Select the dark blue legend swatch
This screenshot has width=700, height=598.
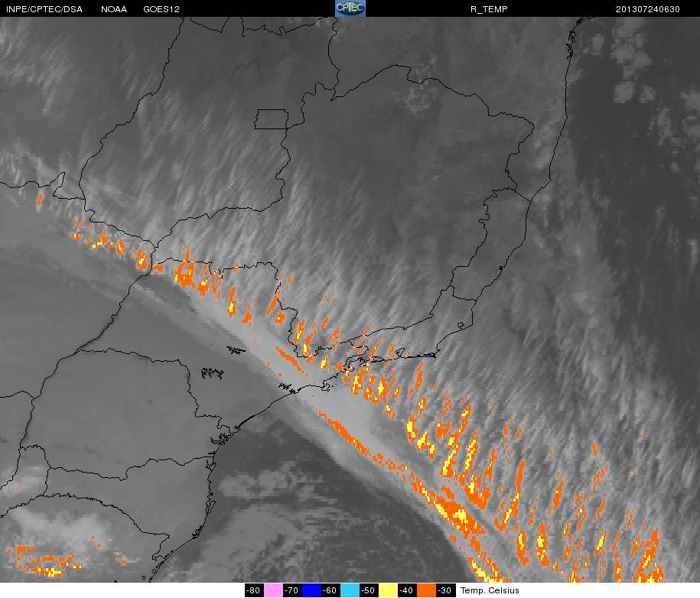tap(311, 590)
